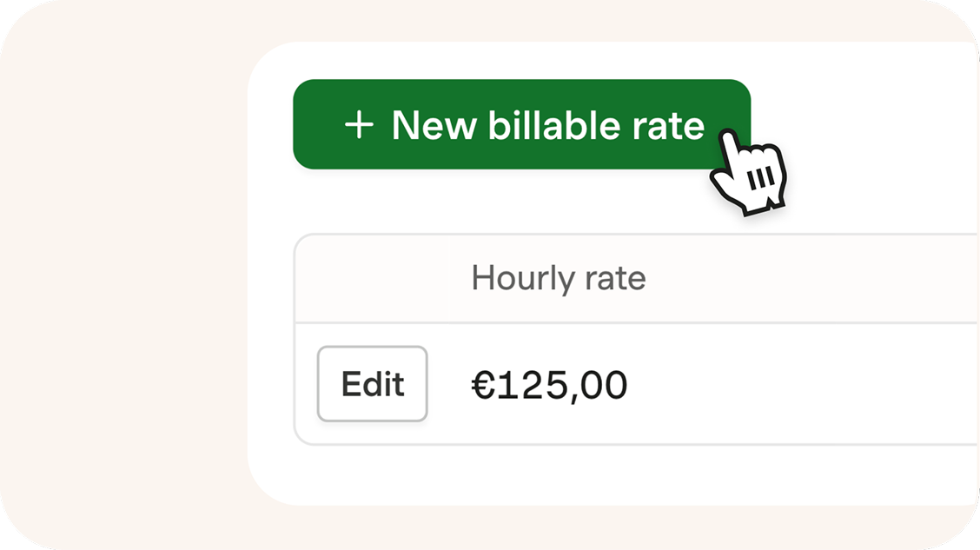Viewport: 980px width, 550px height.
Task: Add a rate via the plus symbol
Action: click(359, 125)
